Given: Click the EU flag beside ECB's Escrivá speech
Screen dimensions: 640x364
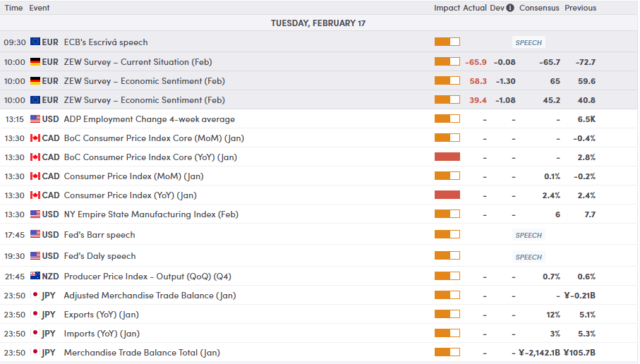Looking at the screenshot, I should click(x=35, y=42).
